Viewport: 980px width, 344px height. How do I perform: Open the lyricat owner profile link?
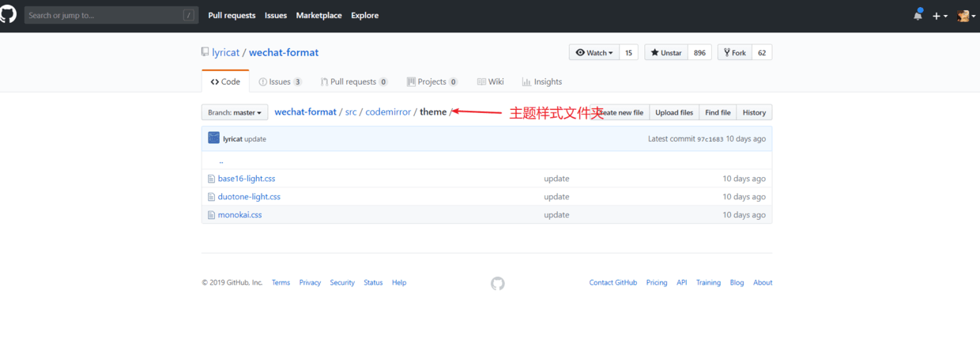point(225,52)
